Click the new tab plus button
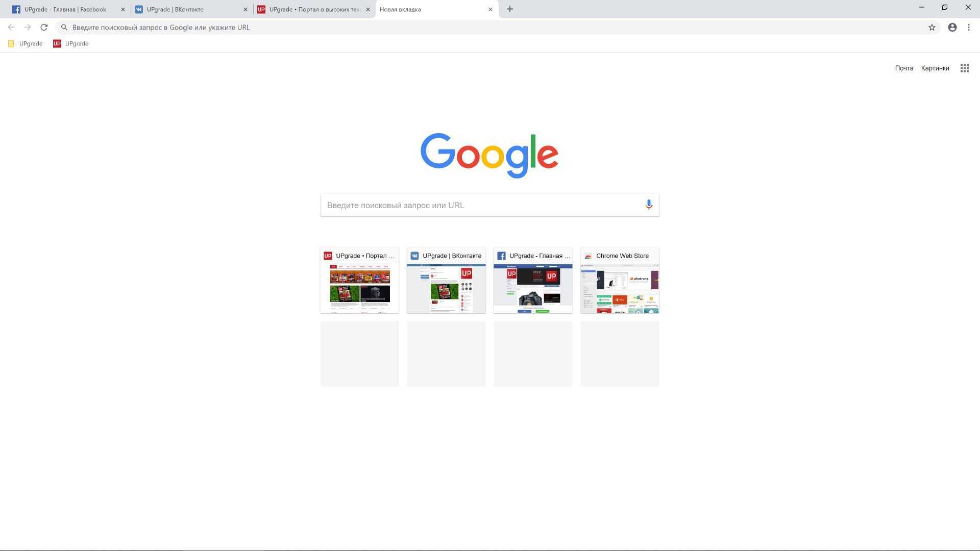 coord(509,9)
